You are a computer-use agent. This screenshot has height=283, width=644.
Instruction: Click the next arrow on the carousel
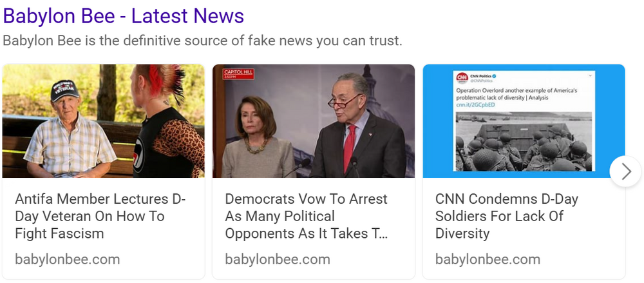(x=625, y=171)
